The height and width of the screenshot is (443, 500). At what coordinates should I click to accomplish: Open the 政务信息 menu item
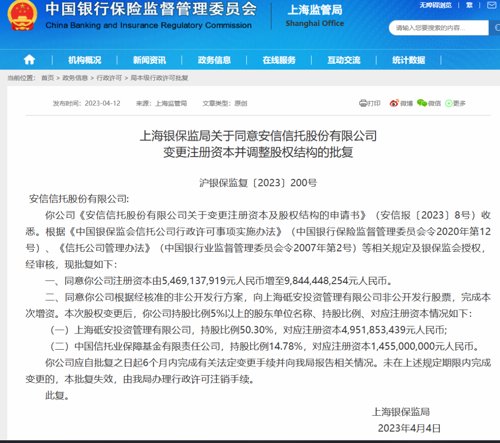pyautogui.click(x=214, y=60)
